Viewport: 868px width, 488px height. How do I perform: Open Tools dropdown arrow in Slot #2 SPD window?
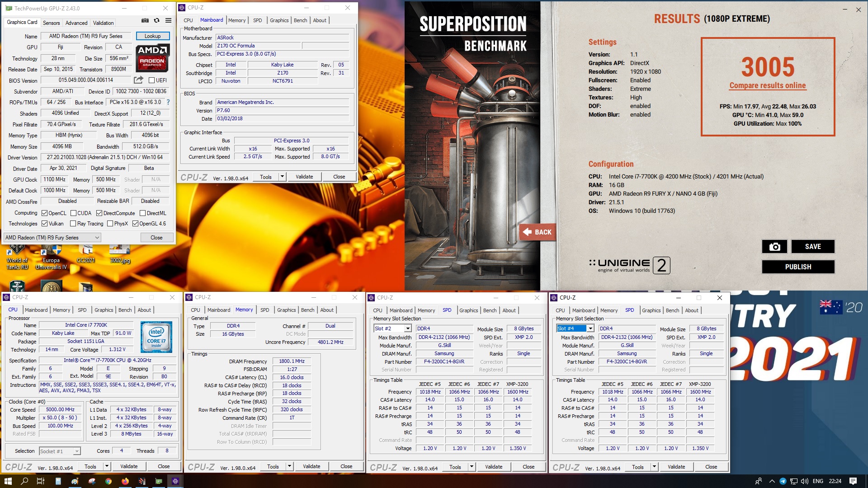[x=472, y=467]
